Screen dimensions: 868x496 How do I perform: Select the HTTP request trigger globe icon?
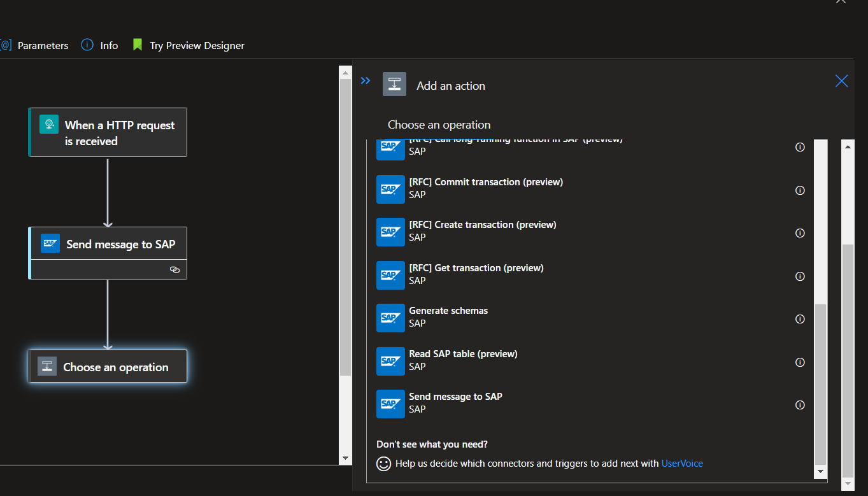pyautogui.click(x=49, y=124)
